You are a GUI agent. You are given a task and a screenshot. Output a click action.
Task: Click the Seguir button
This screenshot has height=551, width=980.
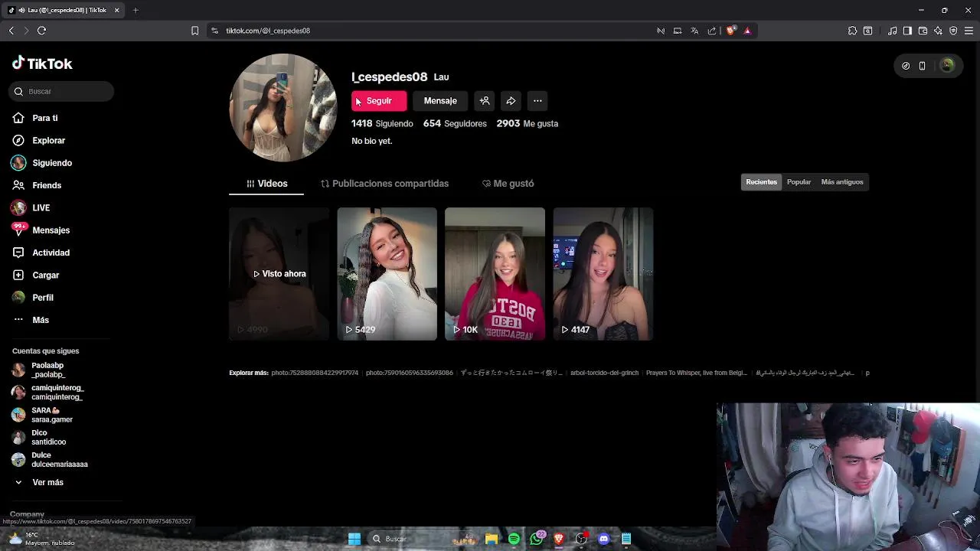[379, 101]
